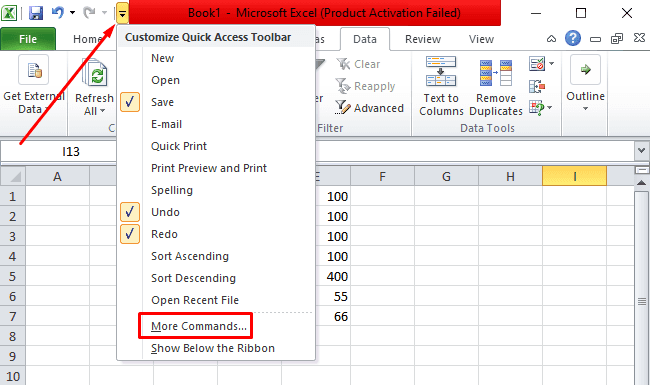Click the cell containing 66
650x385 pixels.
[333, 316]
